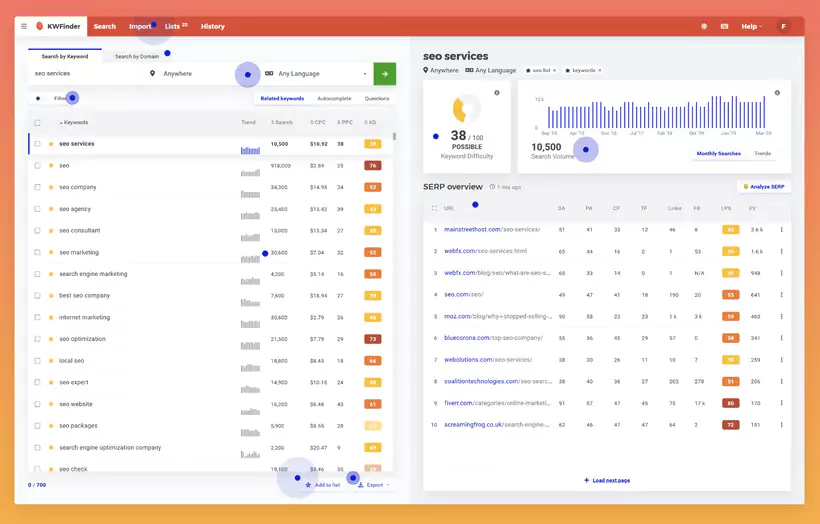Sort by the CPC column header
This screenshot has height=524, width=820.
(317, 122)
